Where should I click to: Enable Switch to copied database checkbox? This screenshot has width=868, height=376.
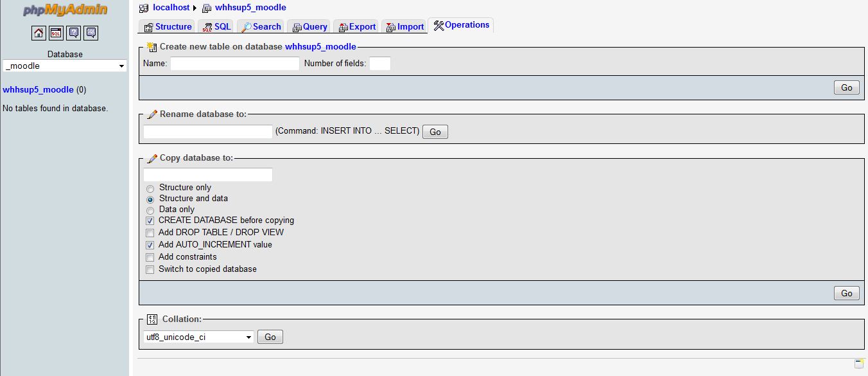pos(150,270)
